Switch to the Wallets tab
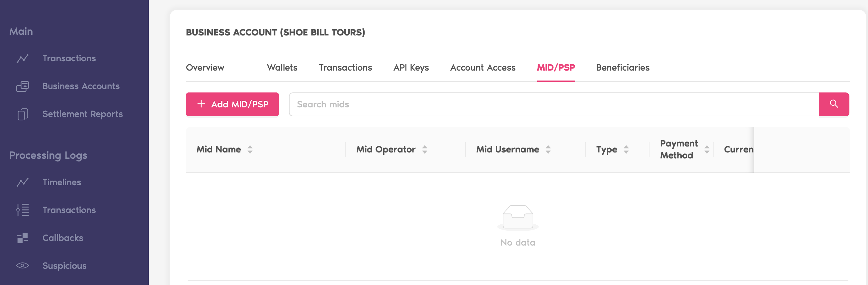Image resolution: width=868 pixels, height=285 pixels. point(282,68)
